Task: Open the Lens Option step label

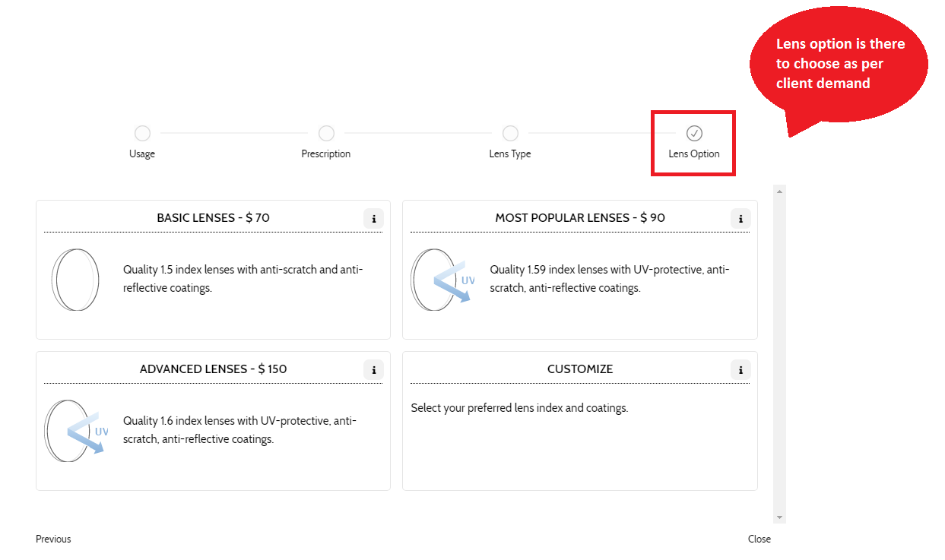Action: click(x=694, y=153)
